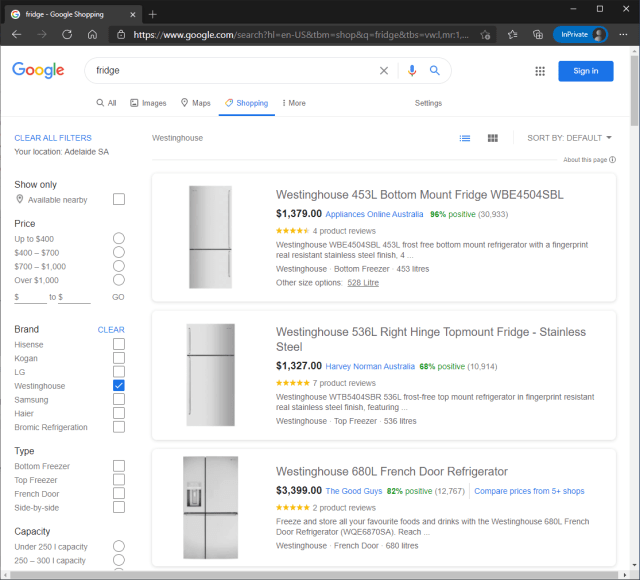The height and width of the screenshot is (580, 640).
Task: Click the minimum price field
Action: coord(33,297)
